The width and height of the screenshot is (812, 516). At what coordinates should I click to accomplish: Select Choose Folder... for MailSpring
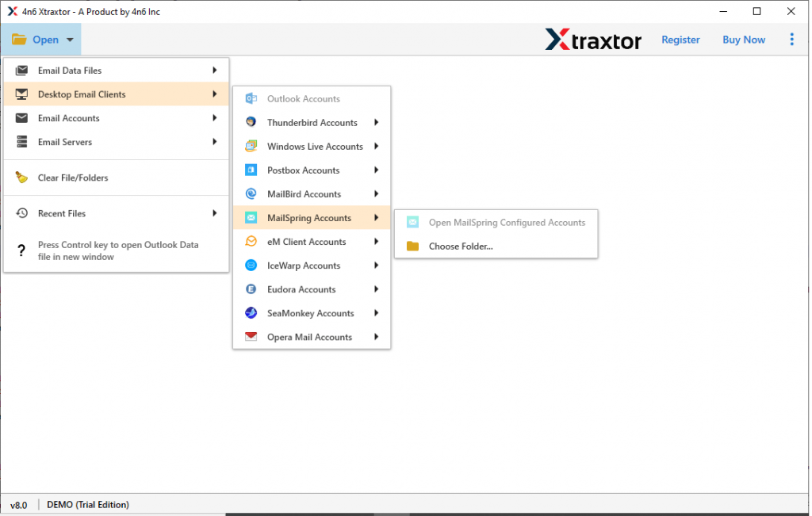[x=460, y=246]
